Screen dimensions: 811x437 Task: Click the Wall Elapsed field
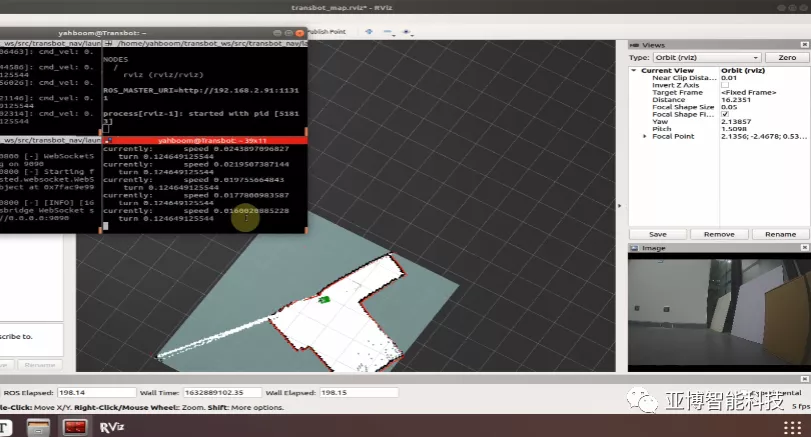(359, 393)
